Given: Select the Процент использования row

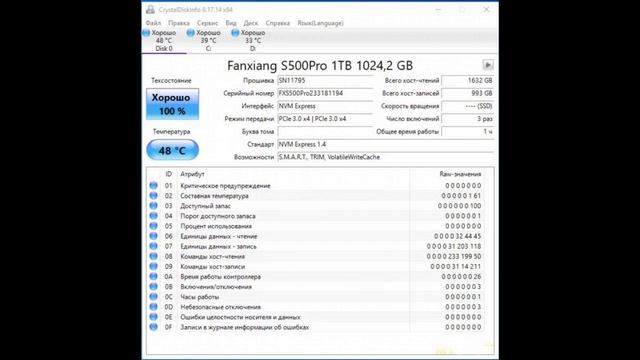Looking at the screenshot, I should 316,226.
